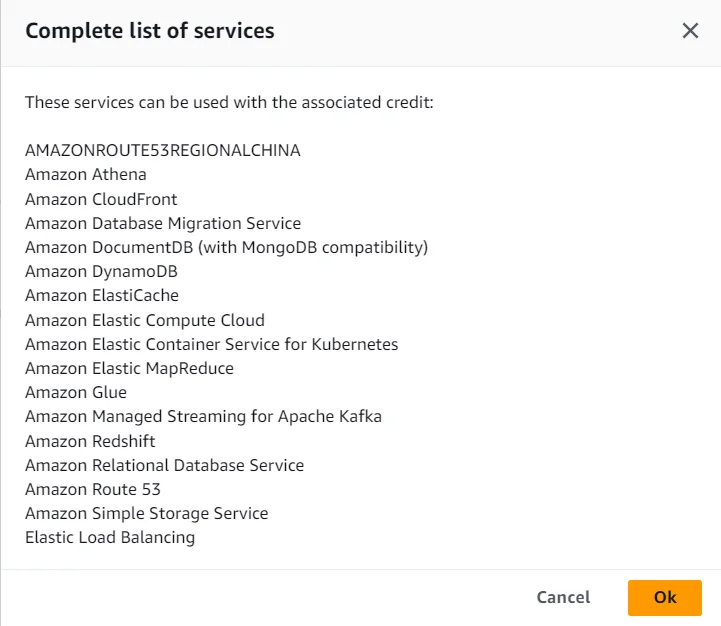Select the Amazon Redshift entry
Screen dimensions: 721x626
point(90,441)
